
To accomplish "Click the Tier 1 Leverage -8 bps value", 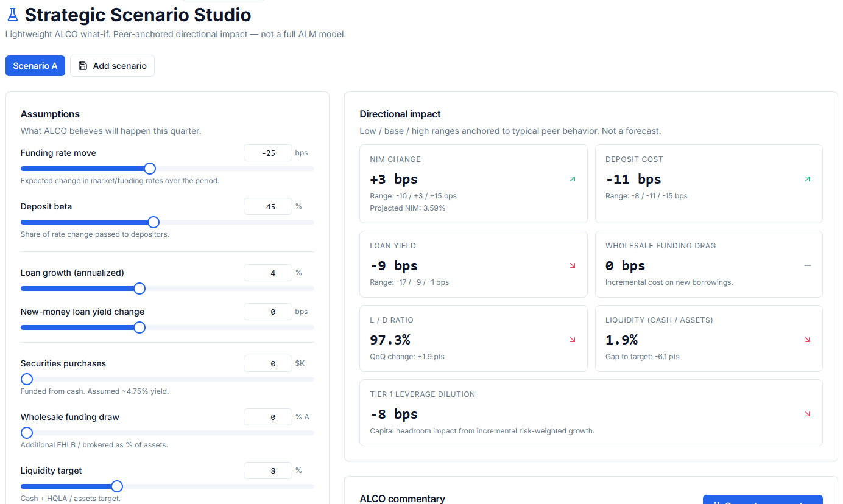I will 393,414.
